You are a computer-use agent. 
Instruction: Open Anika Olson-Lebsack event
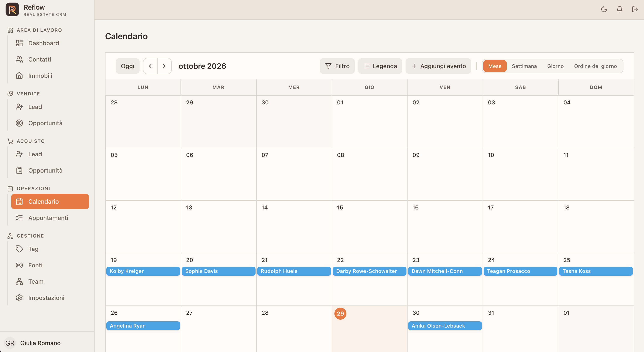[445, 326]
